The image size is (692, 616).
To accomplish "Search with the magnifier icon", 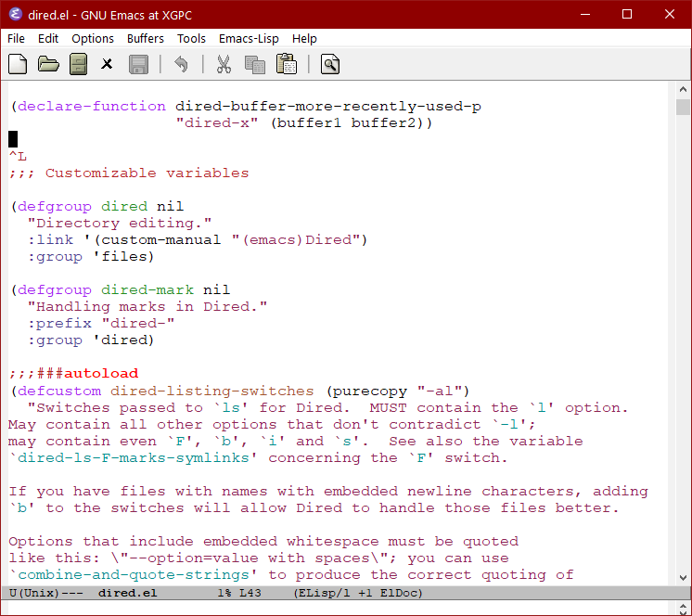I will click(x=330, y=64).
